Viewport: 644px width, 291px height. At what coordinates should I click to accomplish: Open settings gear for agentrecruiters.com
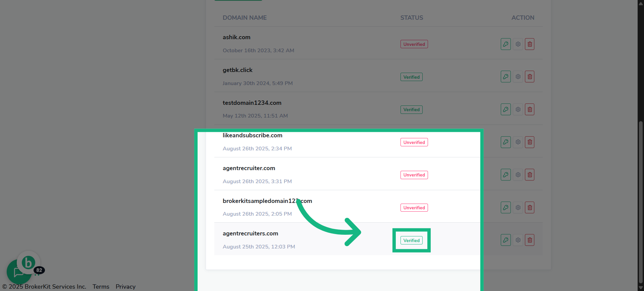coord(518,240)
